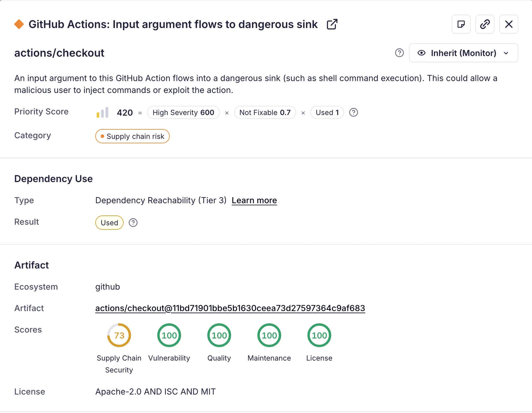Image resolution: width=532 pixels, height=413 pixels.
Task: Click the Vulnerability 100 score circle
Action: tap(169, 335)
